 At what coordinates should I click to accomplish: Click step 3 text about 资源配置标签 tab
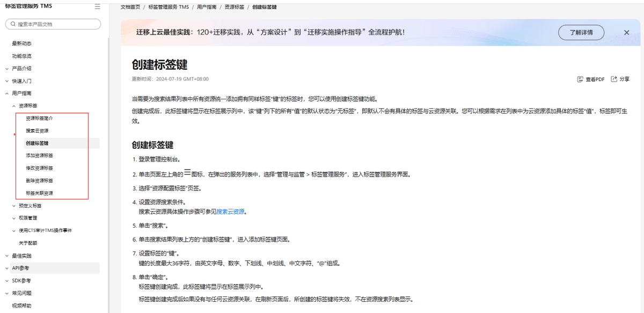coord(170,188)
